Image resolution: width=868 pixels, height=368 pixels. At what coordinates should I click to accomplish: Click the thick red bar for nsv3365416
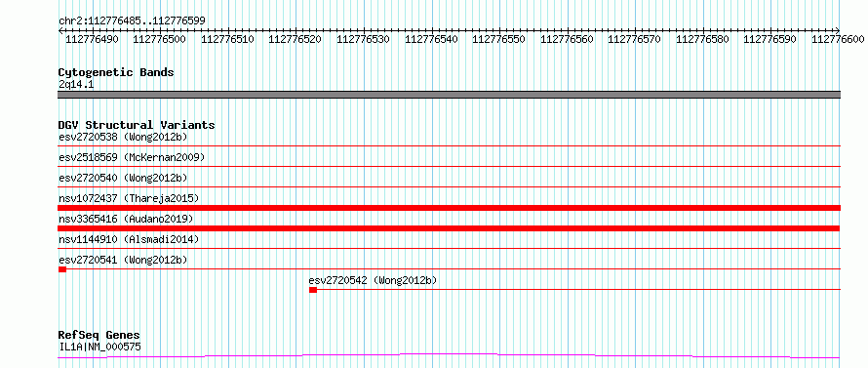pyautogui.click(x=449, y=228)
